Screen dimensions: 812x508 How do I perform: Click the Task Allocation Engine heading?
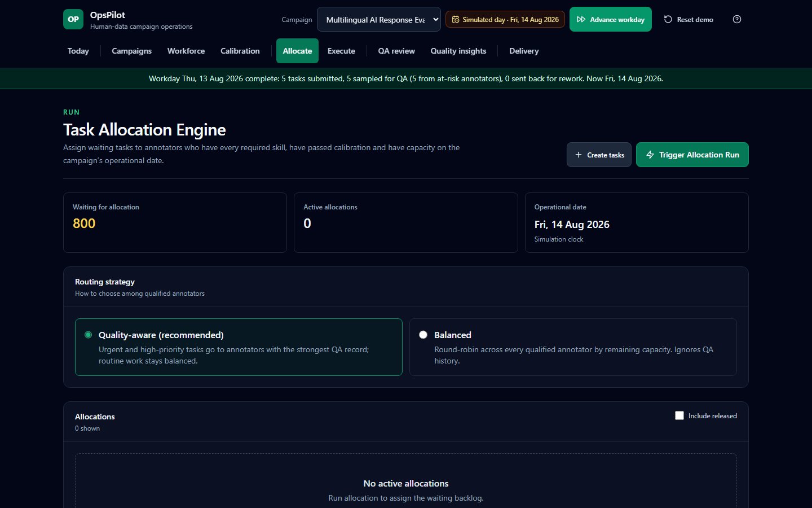[x=144, y=130]
